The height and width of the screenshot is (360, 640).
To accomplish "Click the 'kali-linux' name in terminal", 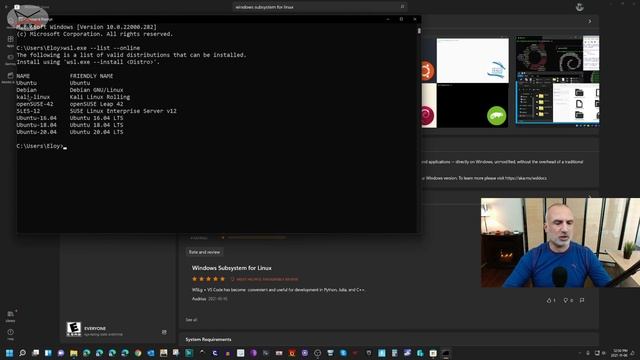I will click(33, 97).
